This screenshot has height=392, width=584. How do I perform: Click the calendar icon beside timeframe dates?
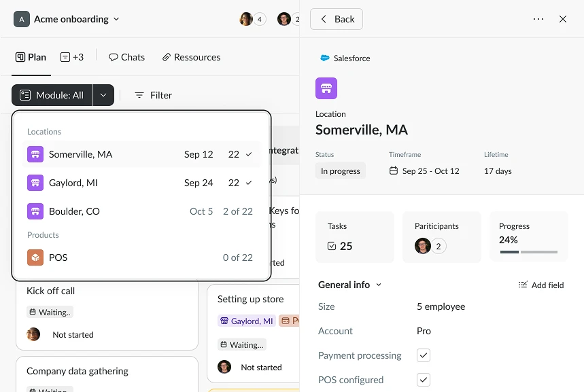(394, 171)
